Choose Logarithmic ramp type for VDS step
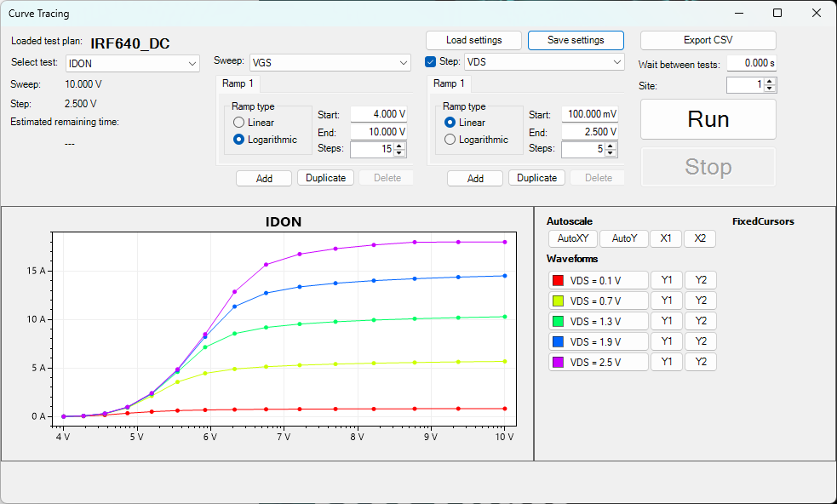837x504 pixels. (x=450, y=140)
